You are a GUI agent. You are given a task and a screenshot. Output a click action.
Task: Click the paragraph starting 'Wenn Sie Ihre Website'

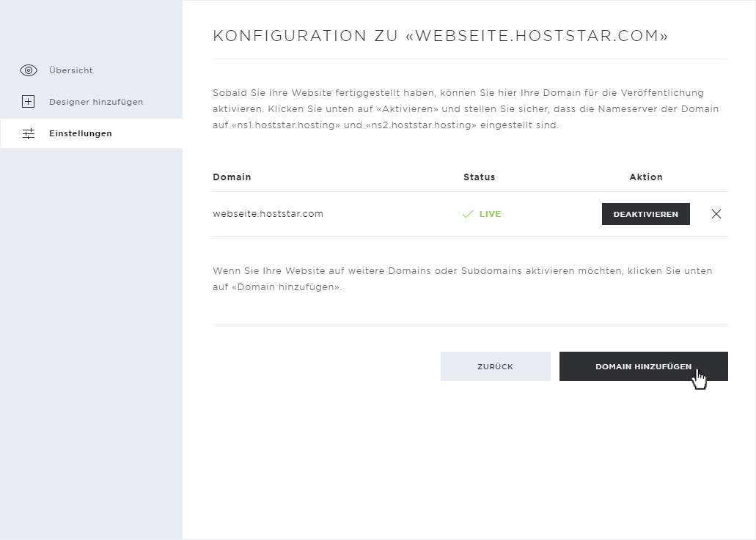(463, 279)
